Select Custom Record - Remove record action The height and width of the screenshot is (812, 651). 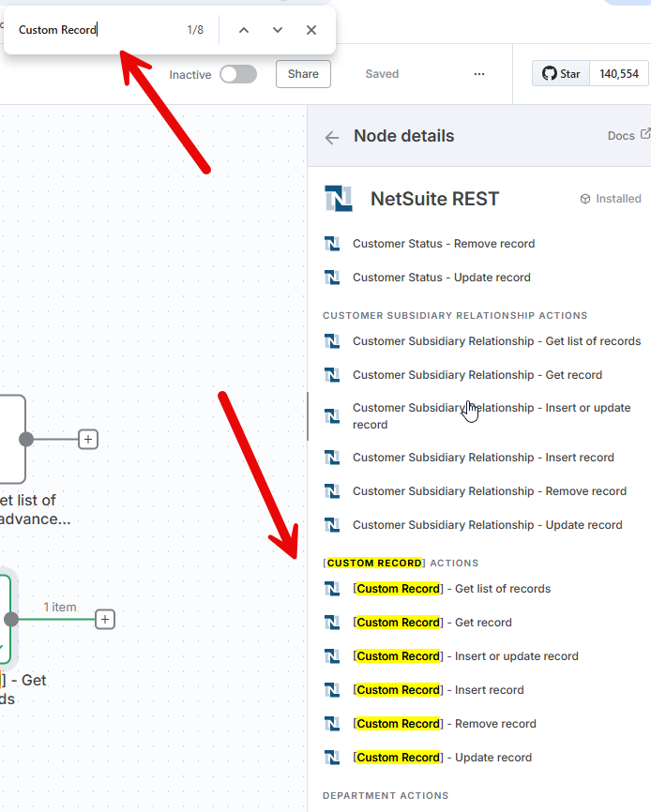point(441,723)
